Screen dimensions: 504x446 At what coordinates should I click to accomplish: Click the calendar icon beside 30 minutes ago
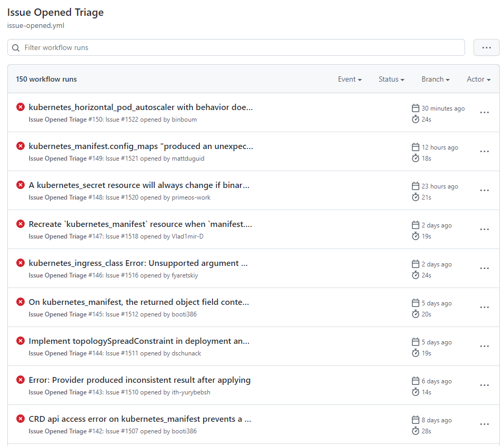415,108
